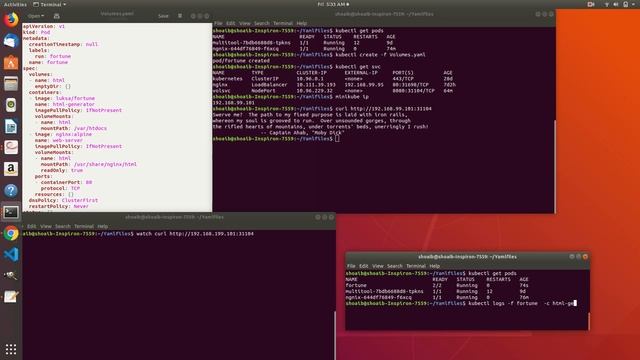This screenshot has width=640, height=360.
Task: Open Search menu in bottom-right terminal
Action: pos(395,266)
